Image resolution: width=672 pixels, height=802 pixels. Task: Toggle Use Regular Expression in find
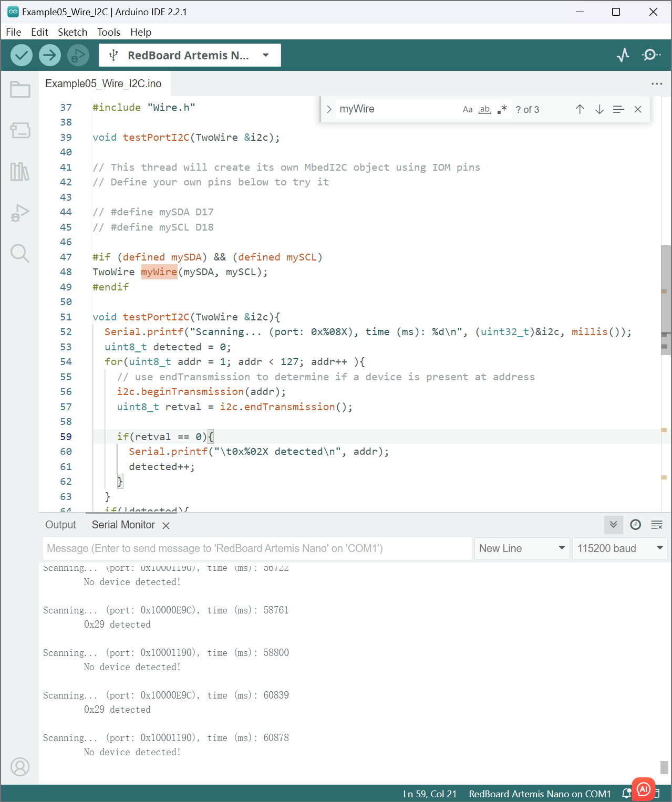tap(502, 109)
